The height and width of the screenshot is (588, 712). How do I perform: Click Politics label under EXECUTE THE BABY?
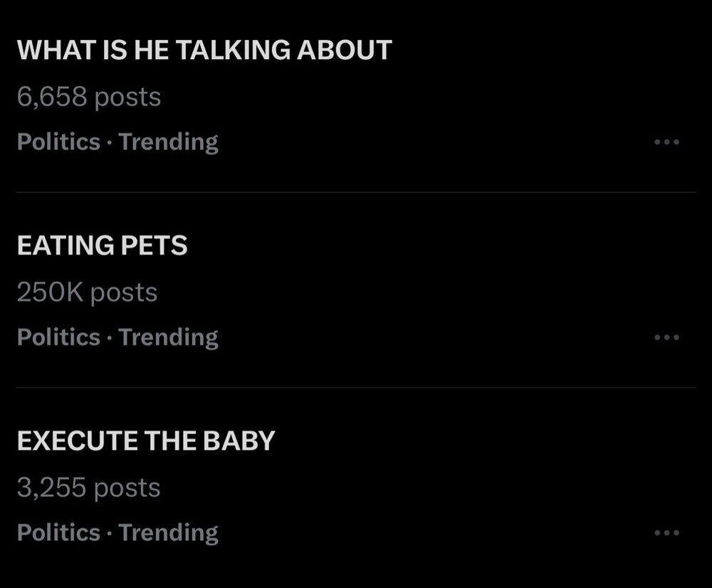pyautogui.click(x=58, y=532)
